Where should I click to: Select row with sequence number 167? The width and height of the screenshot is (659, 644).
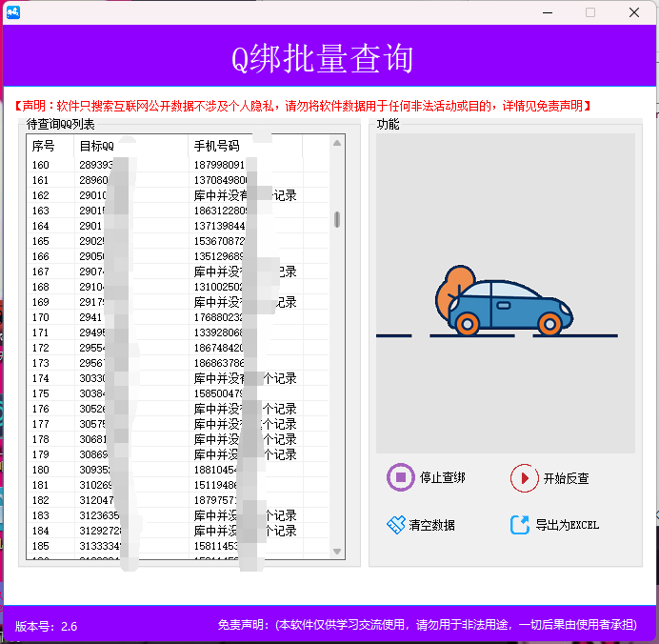178,272
